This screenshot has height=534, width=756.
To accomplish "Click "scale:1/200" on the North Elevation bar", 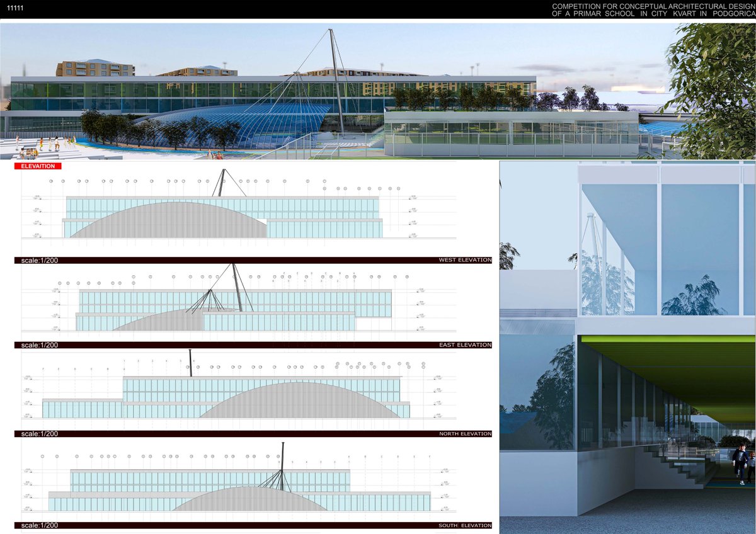I will click(x=39, y=434).
